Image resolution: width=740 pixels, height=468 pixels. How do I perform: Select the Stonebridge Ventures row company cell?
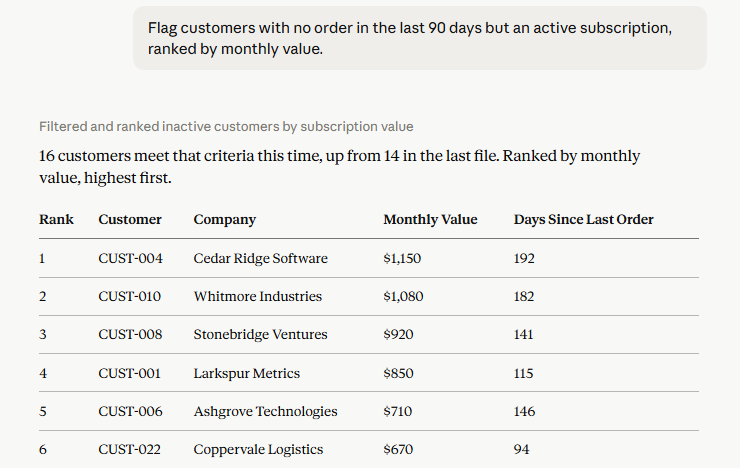[261, 334]
